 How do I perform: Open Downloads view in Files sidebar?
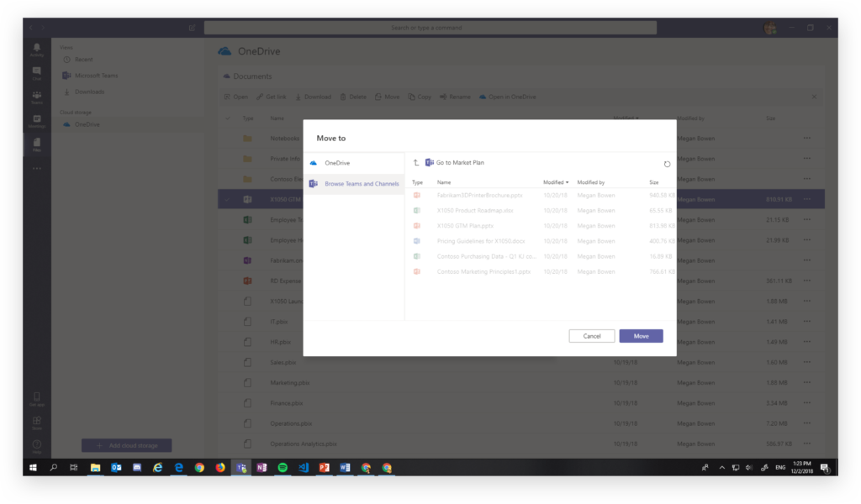click(89, 92)
